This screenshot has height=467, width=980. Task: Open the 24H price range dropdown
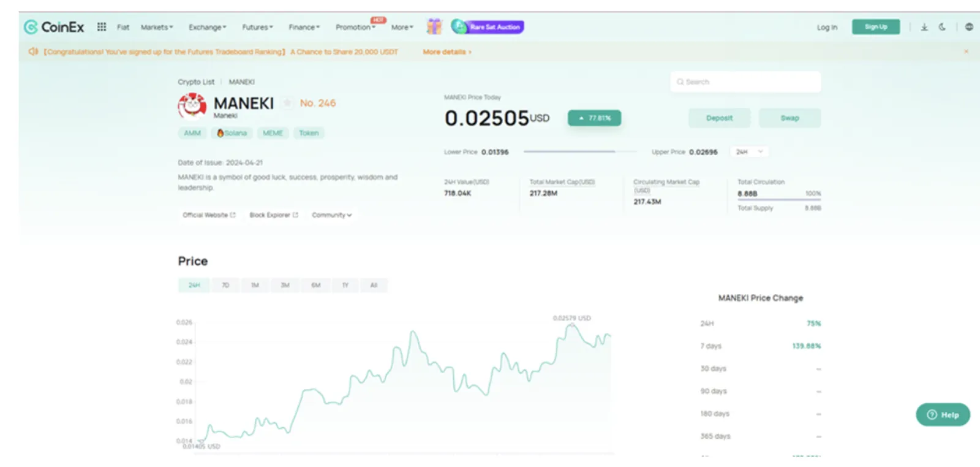click(749, 151)
